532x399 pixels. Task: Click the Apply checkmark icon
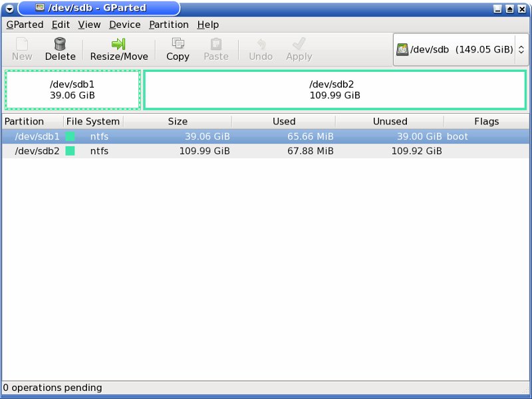(x=299, y=44)
